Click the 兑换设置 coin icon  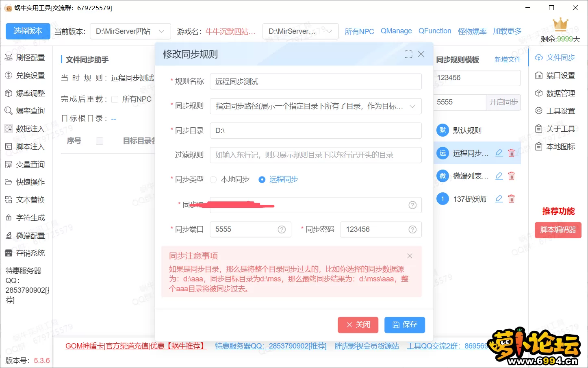pos(9,75)
